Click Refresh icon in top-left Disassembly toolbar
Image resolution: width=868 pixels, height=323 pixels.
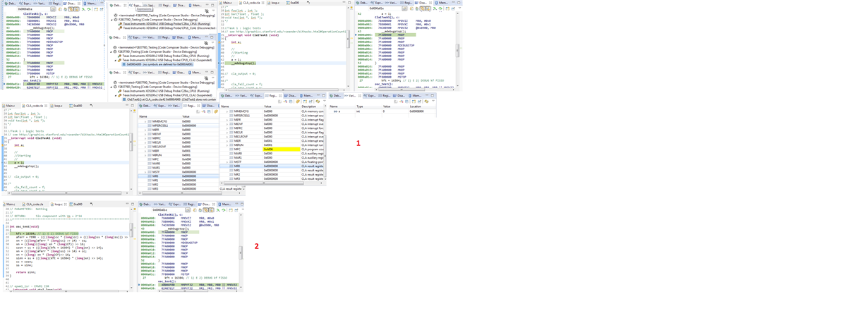(60, 9)
